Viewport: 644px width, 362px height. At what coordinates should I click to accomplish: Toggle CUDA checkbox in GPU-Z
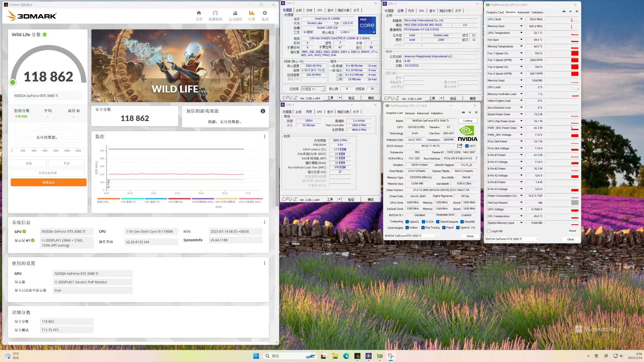[x=424, y=222]
